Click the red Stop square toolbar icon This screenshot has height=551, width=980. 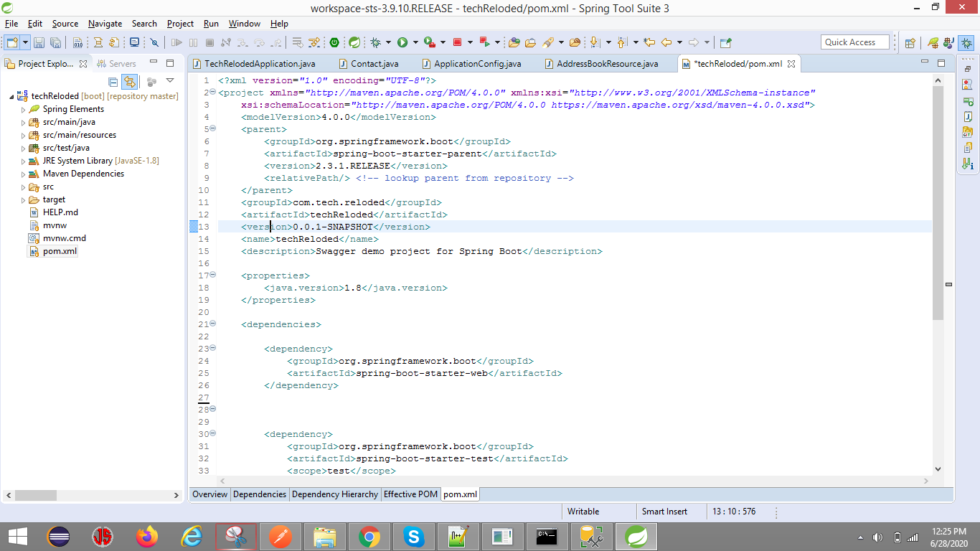click(x=458, y=42)
